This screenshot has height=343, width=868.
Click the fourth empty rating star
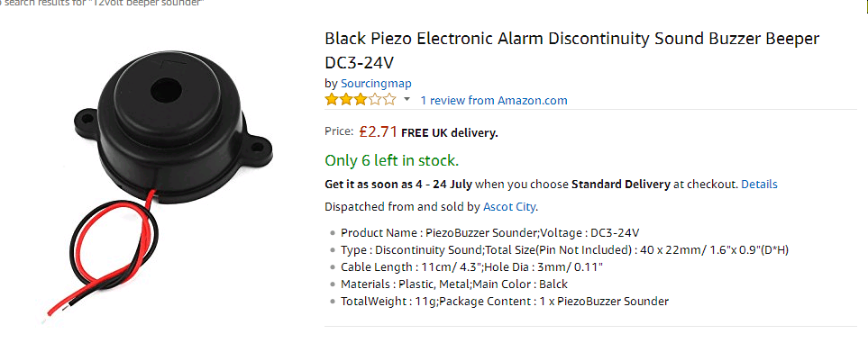(375, 100)
